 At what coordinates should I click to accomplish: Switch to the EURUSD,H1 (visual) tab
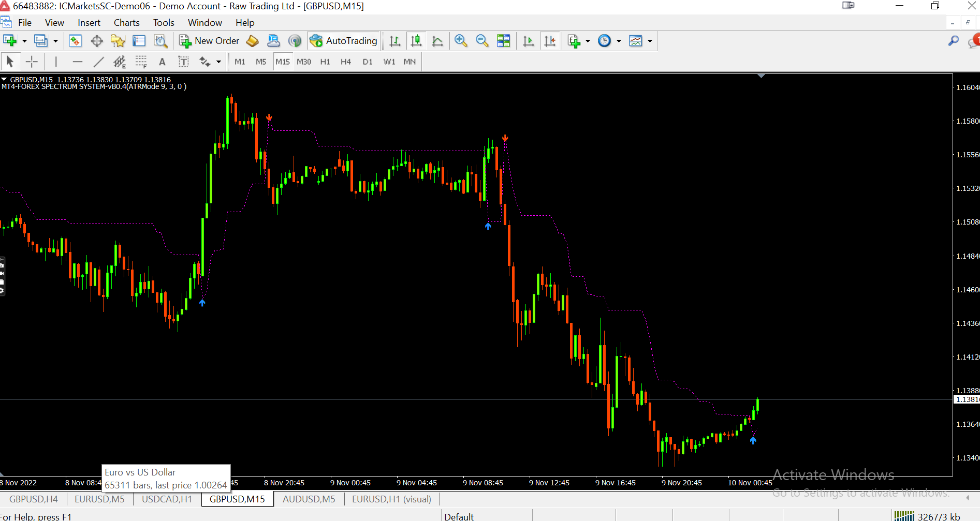(x=392, y=499)
